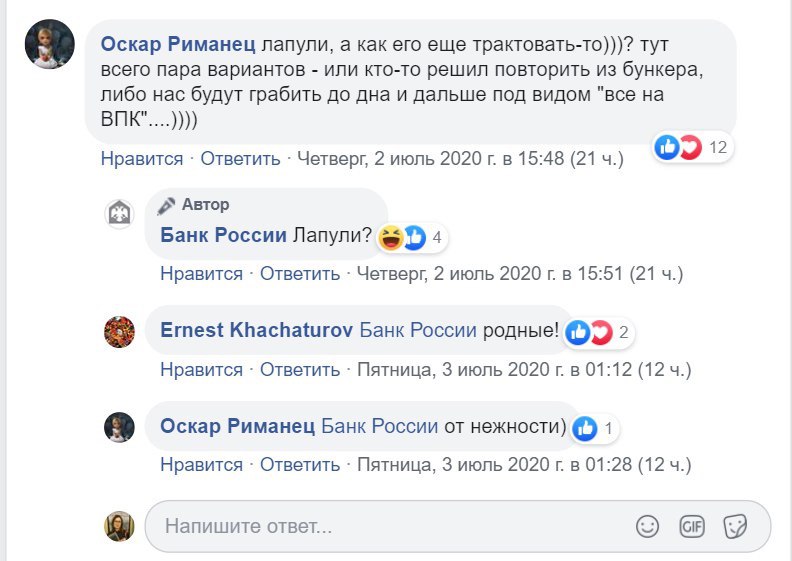This screenshot has height=561, width=792.
Task: Open the emoji picker in reply box
Action: [x=648, y=525]
